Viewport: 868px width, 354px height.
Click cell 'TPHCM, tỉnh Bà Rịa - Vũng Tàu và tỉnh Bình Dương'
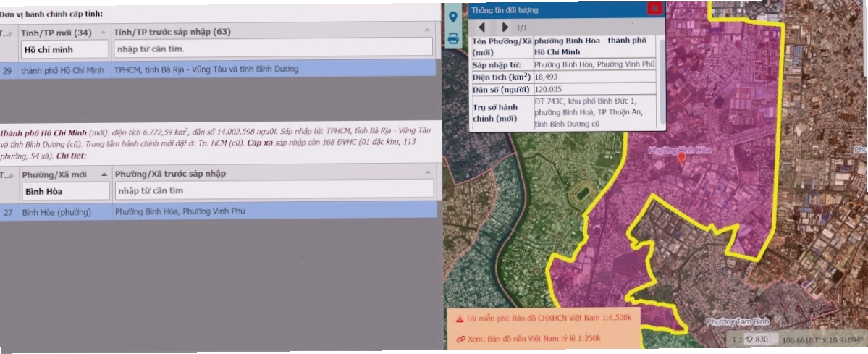point(206,69)
